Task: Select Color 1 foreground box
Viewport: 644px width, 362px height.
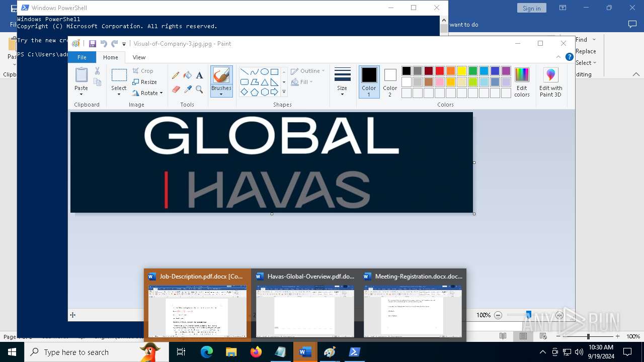Action: [369, 82]
